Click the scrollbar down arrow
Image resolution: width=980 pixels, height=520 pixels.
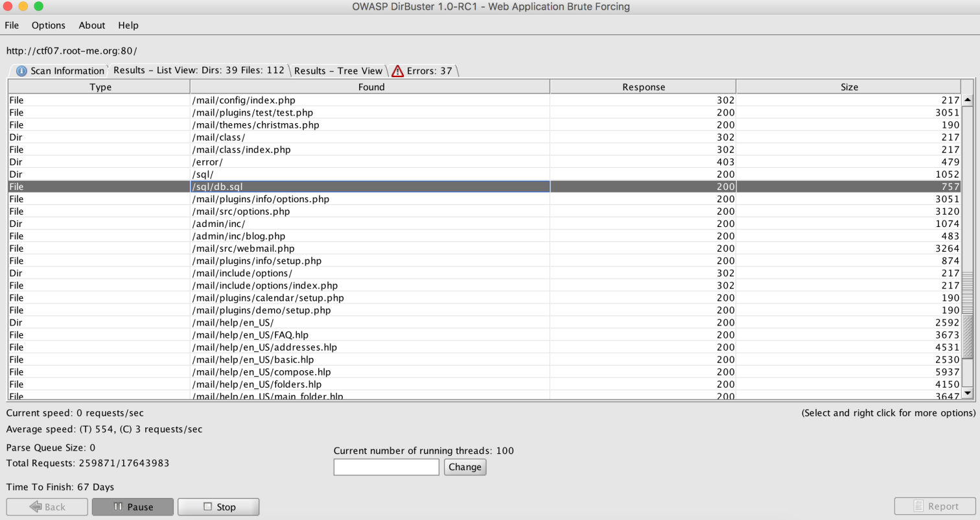[x=968, y=393]
